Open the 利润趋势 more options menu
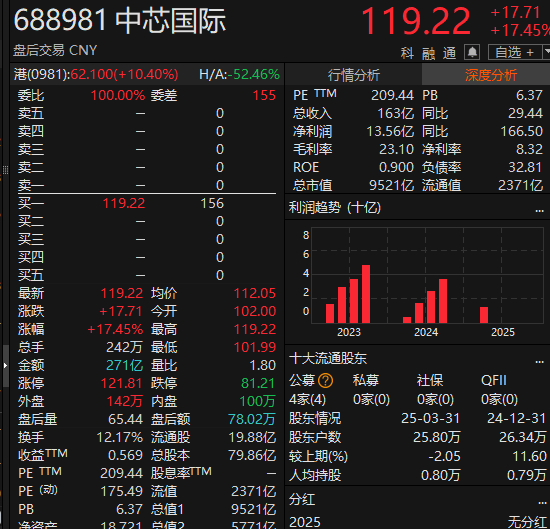This screenshot has width=550, height=529. pos(539,210)
